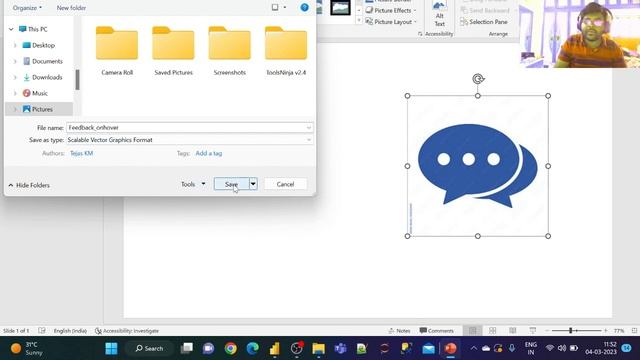Viewport: 640px width, 360px height.
Task: Open the Screenshots folder
Action: 229,51
